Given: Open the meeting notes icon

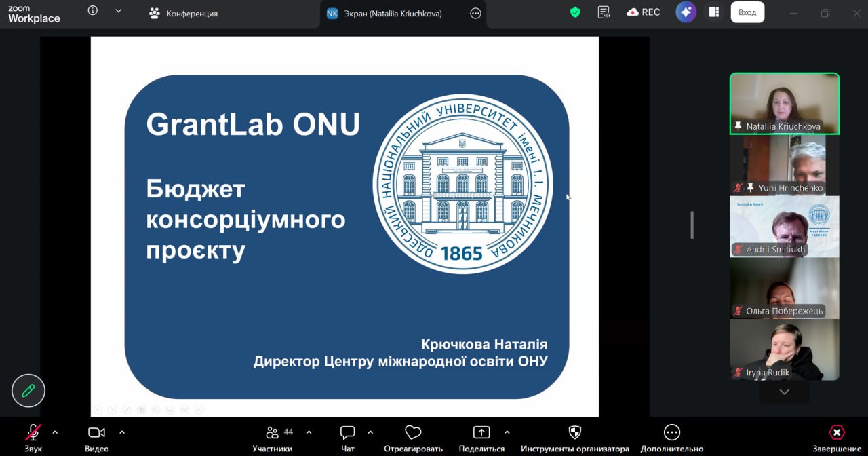Looking at the screenshot, I should pos(603,12).
